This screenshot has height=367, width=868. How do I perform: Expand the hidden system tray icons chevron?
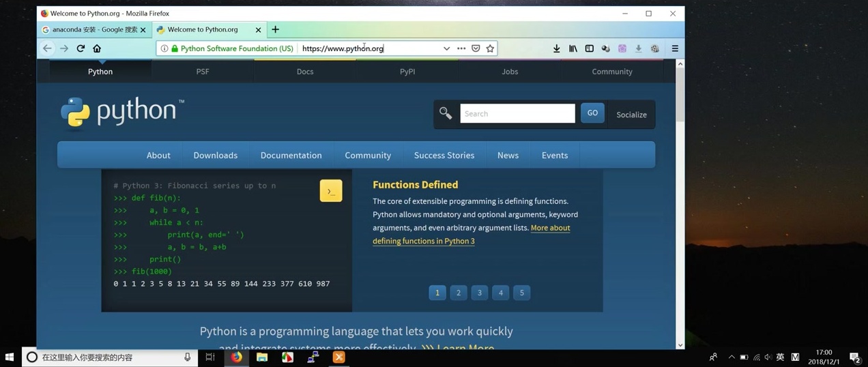[732, 357]
